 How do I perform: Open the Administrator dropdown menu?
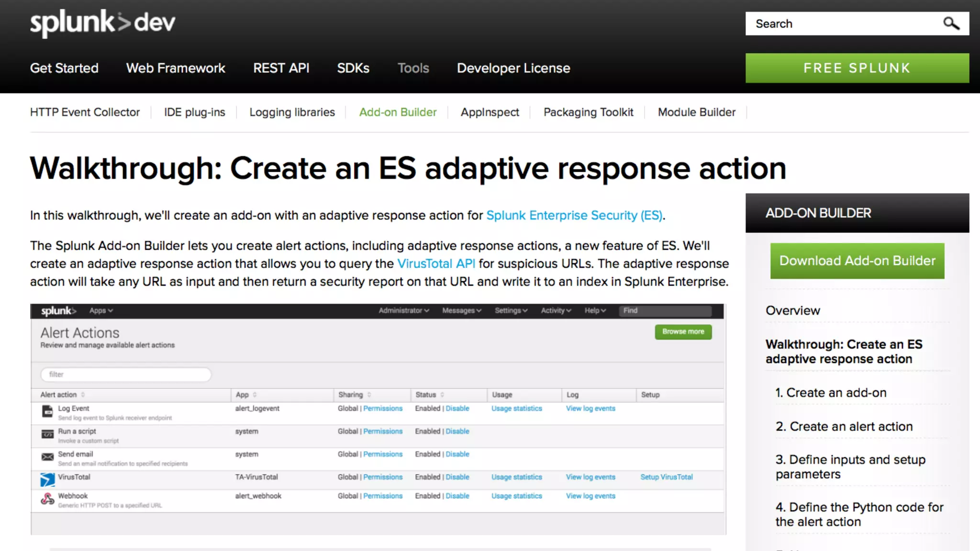point(403,311)
